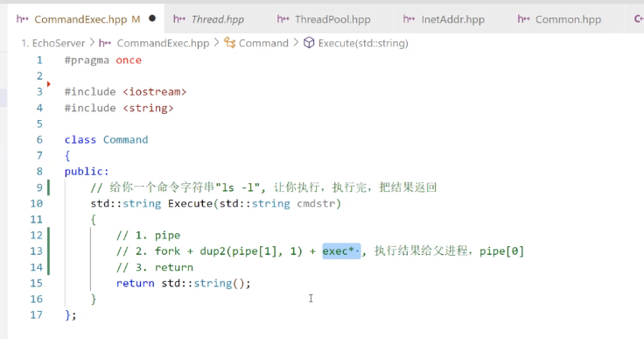
Task: Click the 'cmdstr' parameter name
Action: [x=316, y=203]
